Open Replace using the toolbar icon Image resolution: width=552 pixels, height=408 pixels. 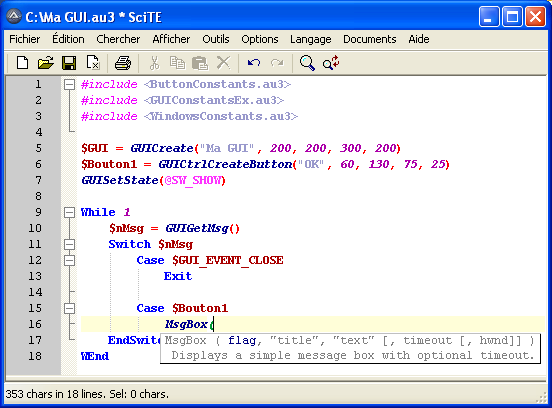click(331, 63)
